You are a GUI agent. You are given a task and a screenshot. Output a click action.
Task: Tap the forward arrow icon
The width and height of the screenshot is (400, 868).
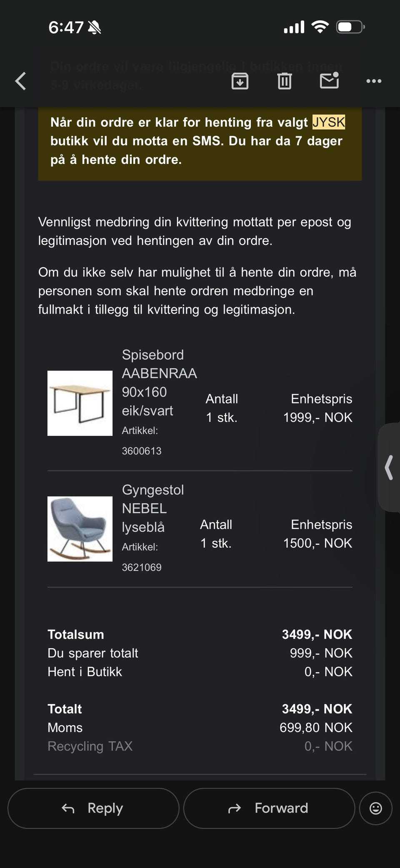point(235,808)
